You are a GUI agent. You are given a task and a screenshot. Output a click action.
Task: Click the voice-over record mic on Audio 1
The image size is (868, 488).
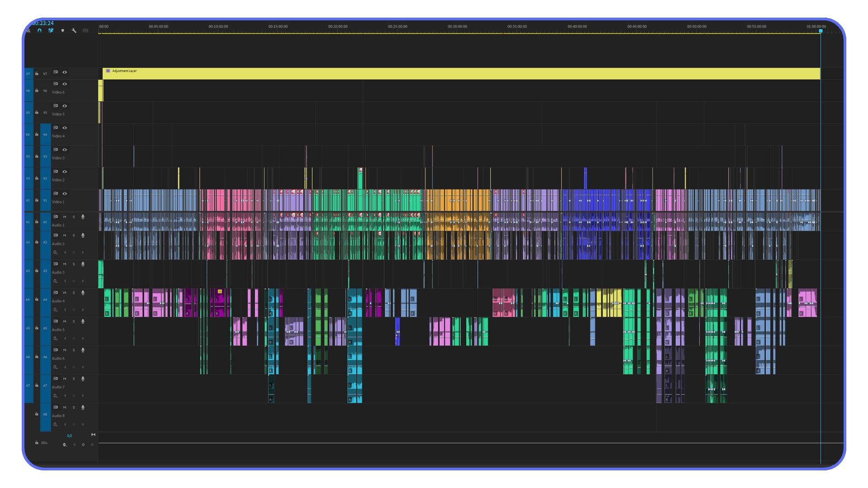83,217
